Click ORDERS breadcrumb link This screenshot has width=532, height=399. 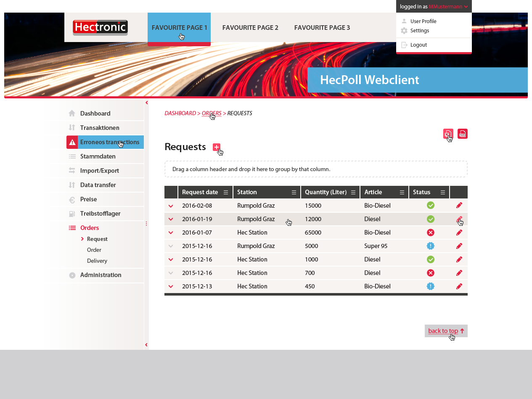click(x=212, y=114)
